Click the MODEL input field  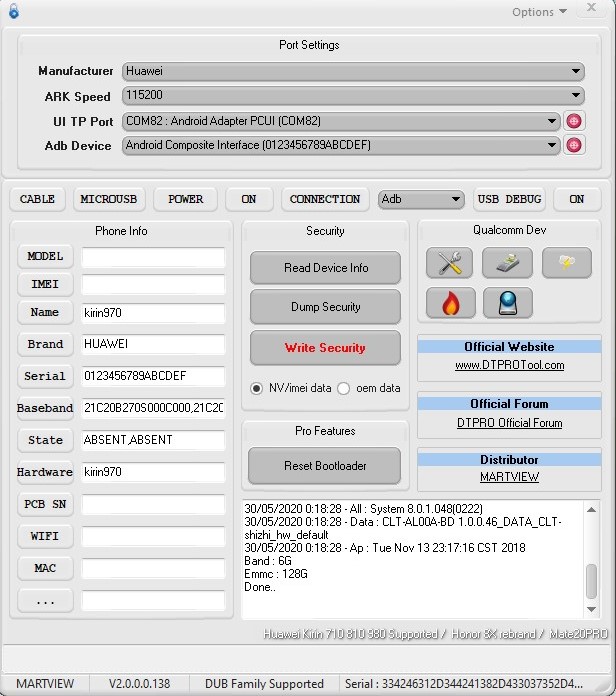pyautogui.click(x=153, y=257)
